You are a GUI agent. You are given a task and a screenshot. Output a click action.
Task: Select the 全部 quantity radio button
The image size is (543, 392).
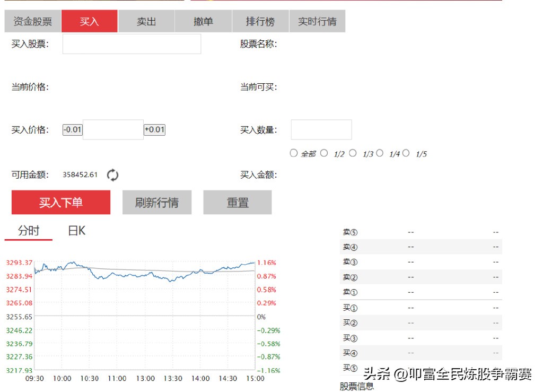point(293,153)
